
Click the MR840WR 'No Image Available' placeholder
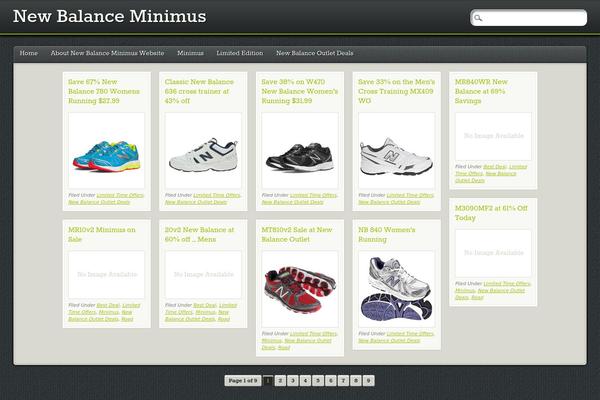click(493, 136)
